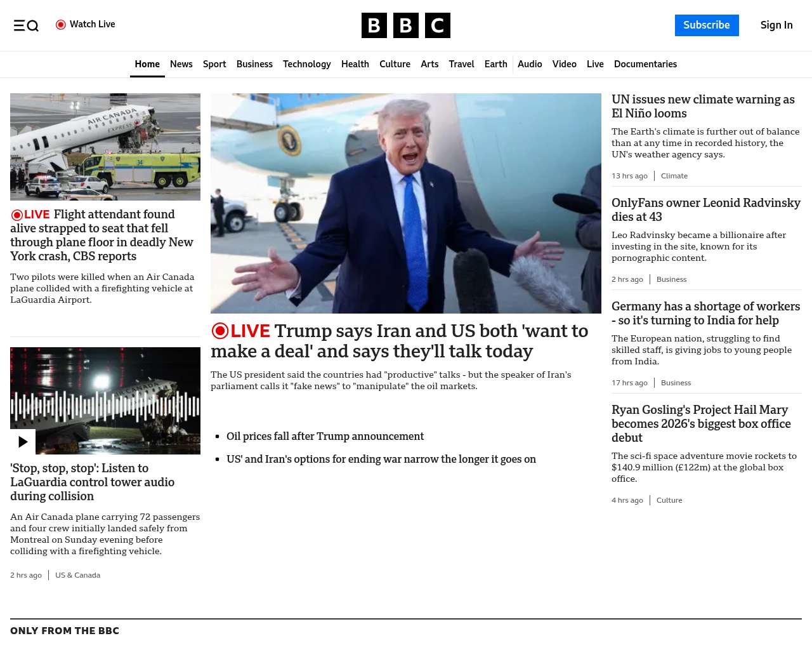Open the menu and search icon
Viewport: 812px width, 650px height.
pos(26,25)
